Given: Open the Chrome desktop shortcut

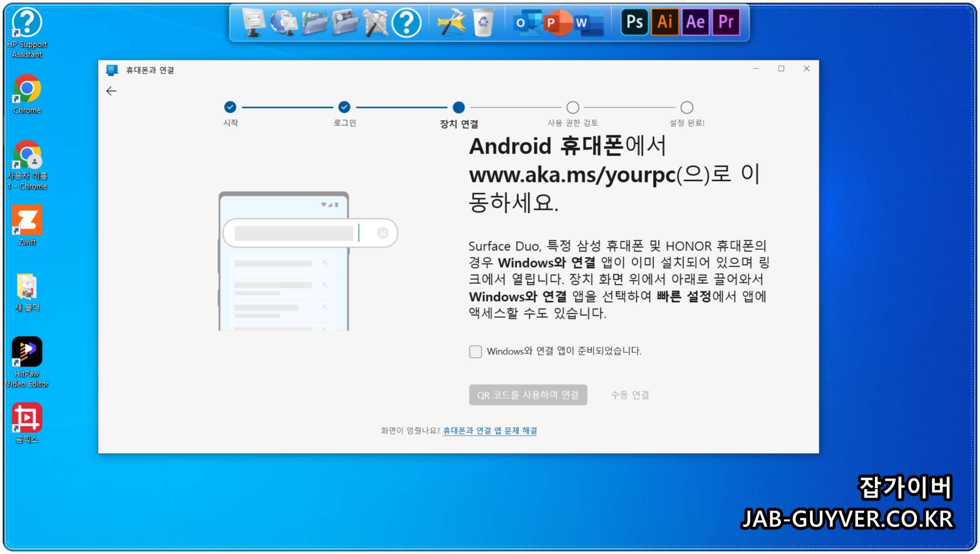Looking at the screenshot, I should click(x=27, y=95).
